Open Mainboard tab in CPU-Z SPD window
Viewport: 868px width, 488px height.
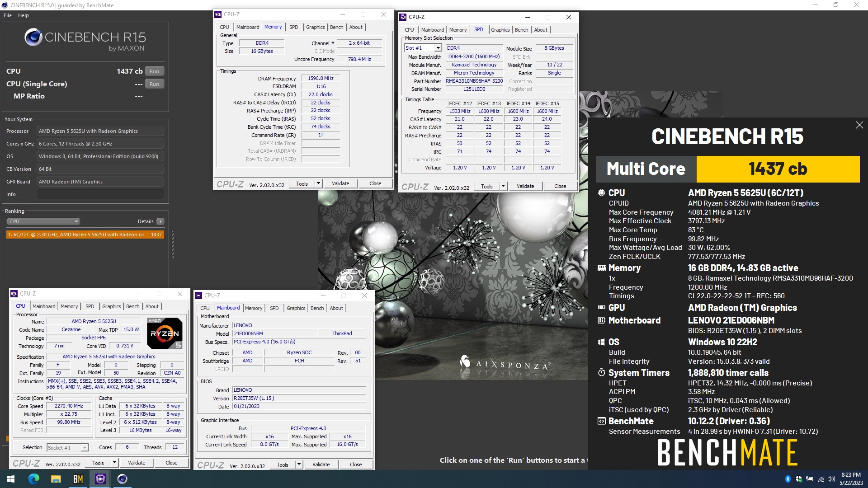tap(433, 30)
